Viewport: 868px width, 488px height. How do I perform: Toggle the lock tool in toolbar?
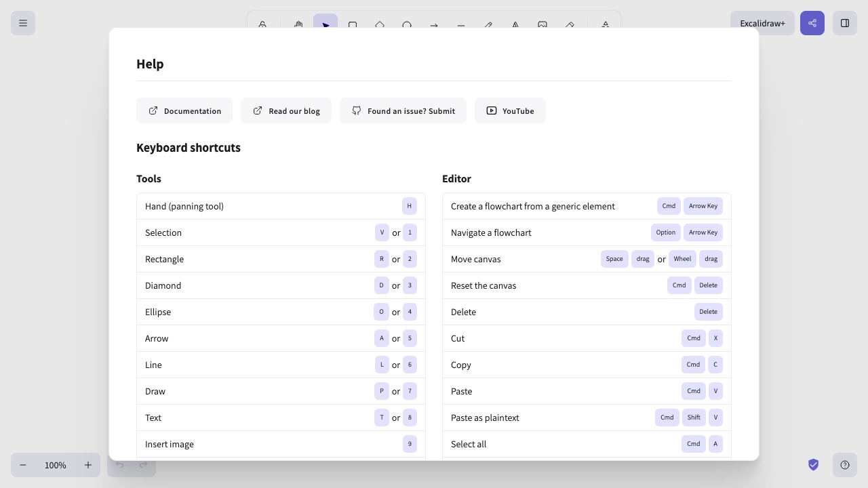[262, 24]
